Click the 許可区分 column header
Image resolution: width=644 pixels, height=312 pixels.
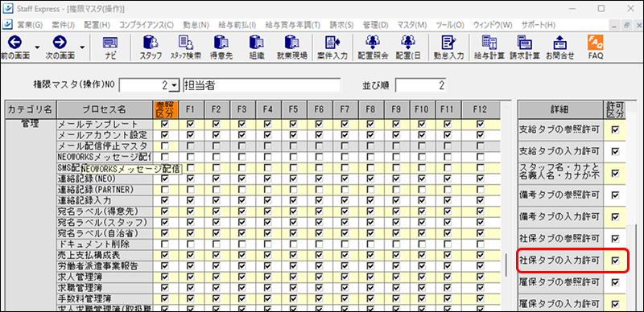click(615, 109)
